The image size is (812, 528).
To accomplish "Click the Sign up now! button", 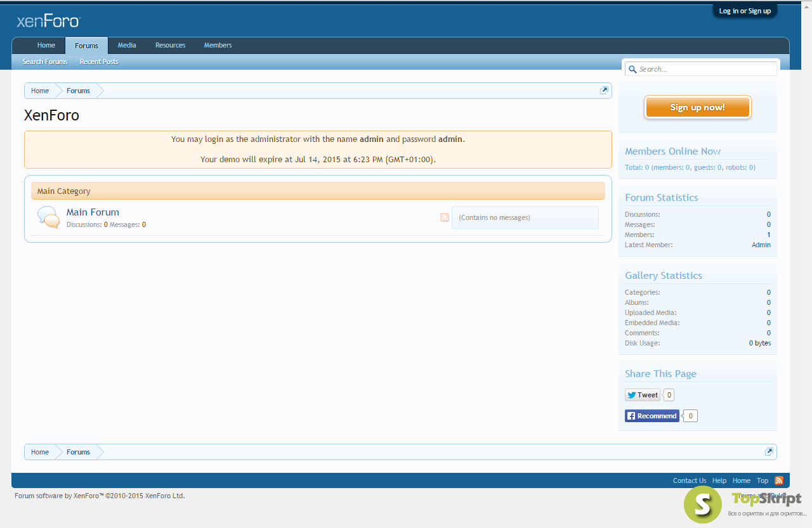I will [698, 107].
